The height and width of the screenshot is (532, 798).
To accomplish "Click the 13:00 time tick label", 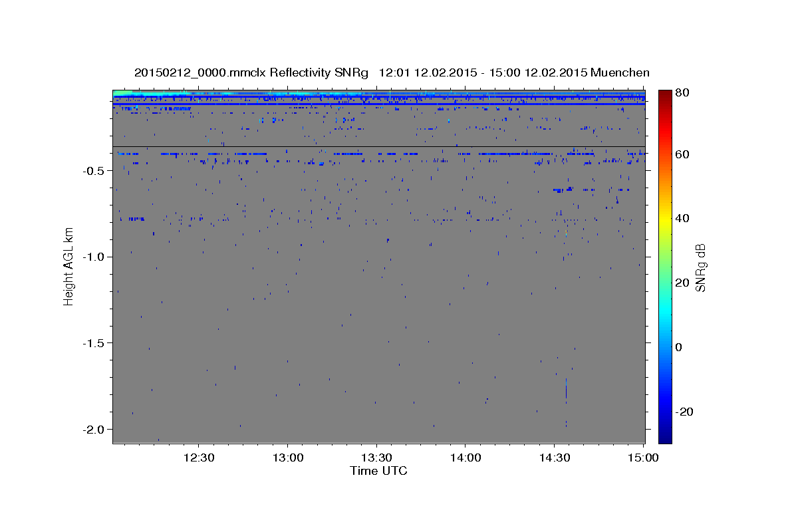I will [x=288, y=458].
